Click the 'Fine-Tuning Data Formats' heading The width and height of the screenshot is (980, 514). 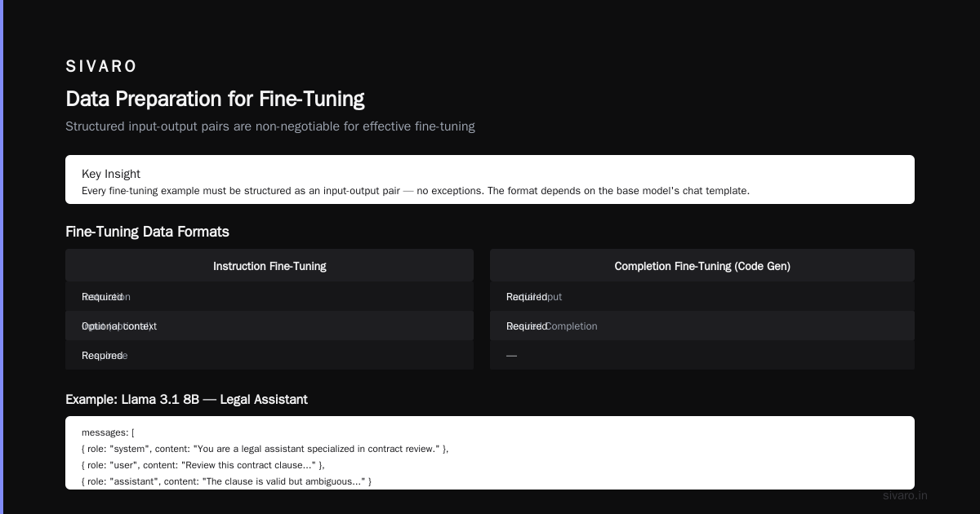147,232
